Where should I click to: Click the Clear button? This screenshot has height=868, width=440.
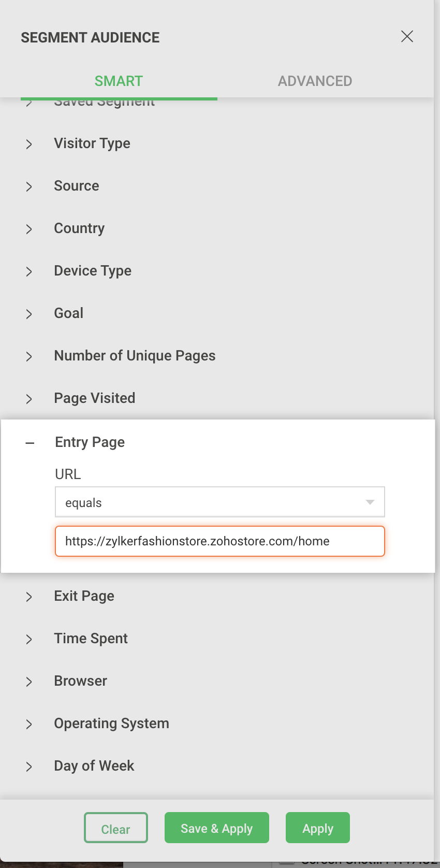click(x=116, y=828)
